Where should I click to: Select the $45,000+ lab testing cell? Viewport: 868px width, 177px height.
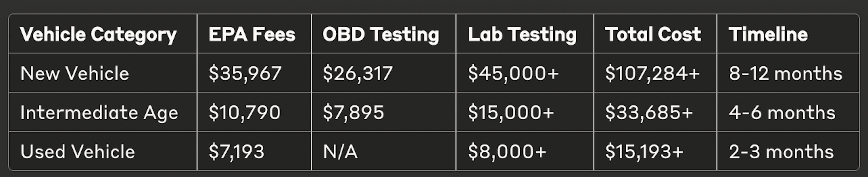click(x=514, y=73)
